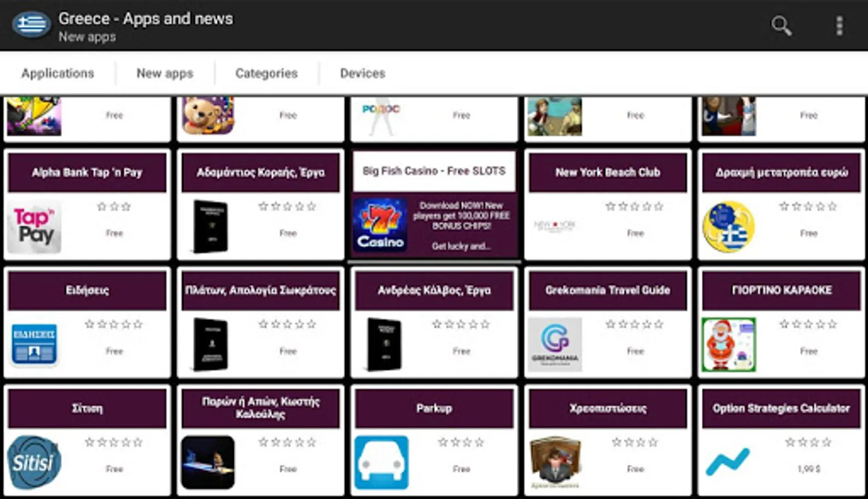868x499 pixels.
Task: Read Big Fish Casino ad description text
Action: click(461, 226)
